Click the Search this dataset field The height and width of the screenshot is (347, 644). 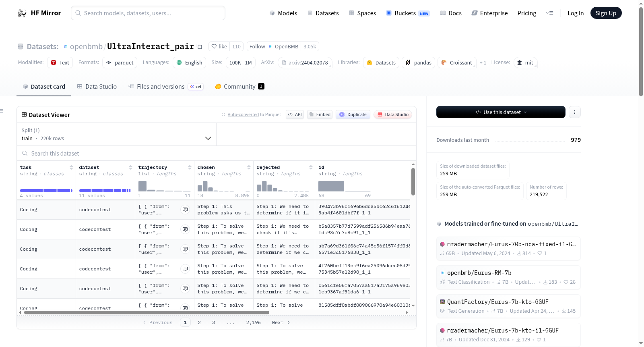point(217,153)
